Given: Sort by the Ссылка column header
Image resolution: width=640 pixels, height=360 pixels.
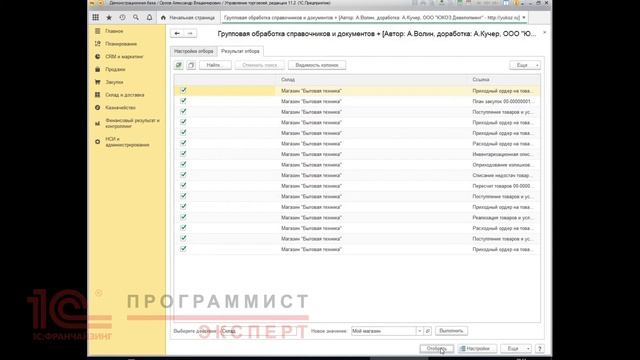Looking at the screenshot, I should point(504,80).
